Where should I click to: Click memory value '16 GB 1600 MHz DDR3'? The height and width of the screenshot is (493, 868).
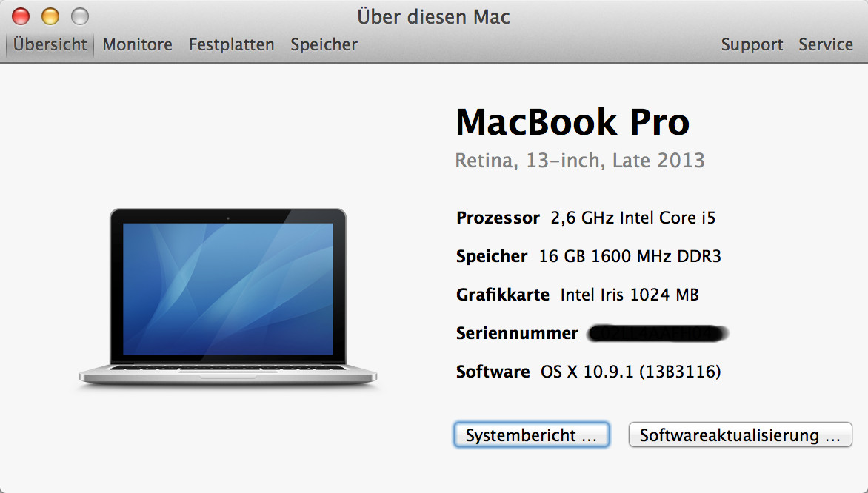[630, 256]
